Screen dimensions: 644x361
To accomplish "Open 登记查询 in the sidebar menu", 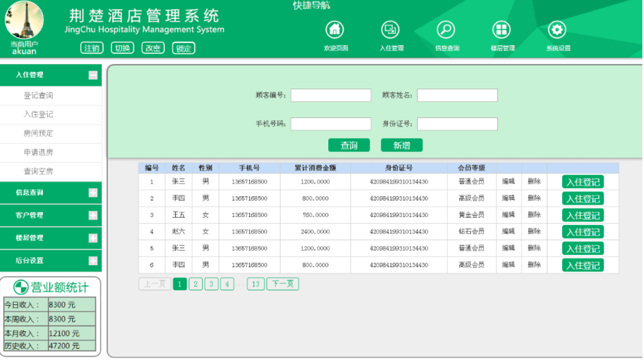I will pos(38,96).
